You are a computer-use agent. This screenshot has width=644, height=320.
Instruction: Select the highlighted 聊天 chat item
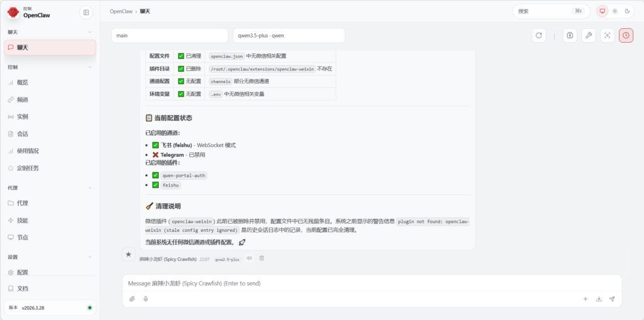click(50, 48)
